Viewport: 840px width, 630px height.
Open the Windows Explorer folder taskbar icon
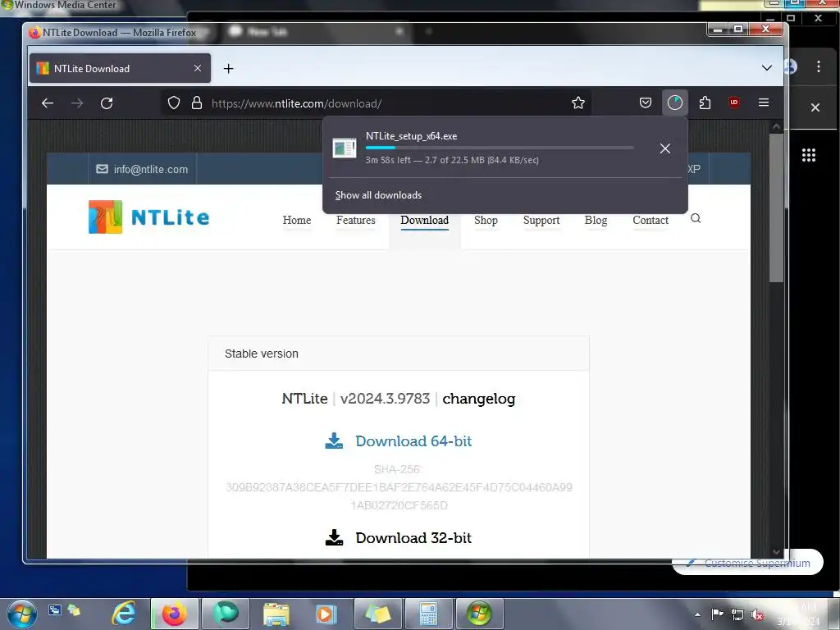[x=276, y=614]
